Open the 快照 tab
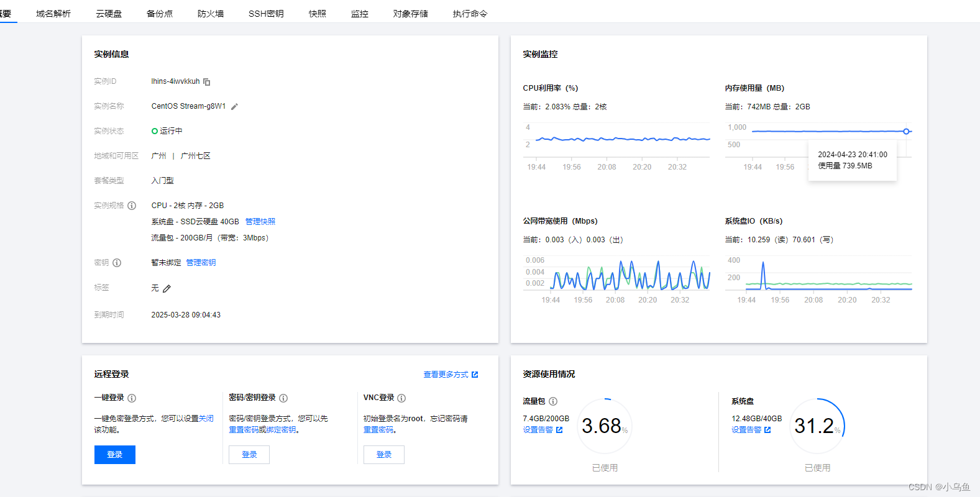980x497 pixels. [318, 14]
